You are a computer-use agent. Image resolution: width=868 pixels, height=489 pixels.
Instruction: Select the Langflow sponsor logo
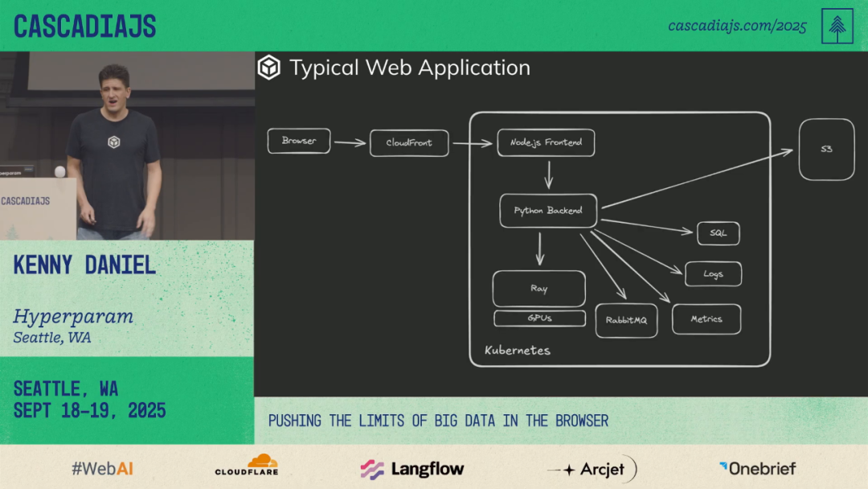pyautogui.click(x=412, y=468)
